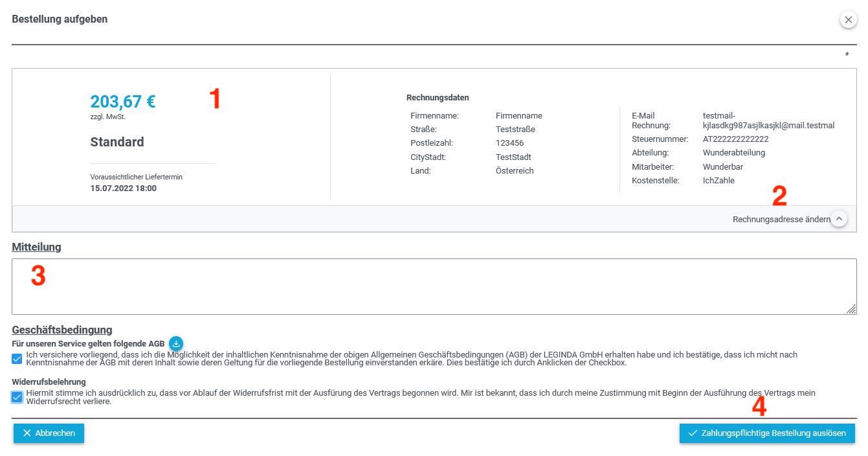Click the Wunderabteilung department value
The width and height of the screenshot is (868, 456).
[734, 153]
